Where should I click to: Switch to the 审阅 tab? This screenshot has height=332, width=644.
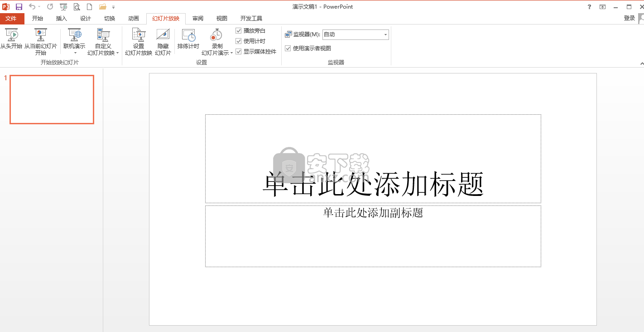198,19
